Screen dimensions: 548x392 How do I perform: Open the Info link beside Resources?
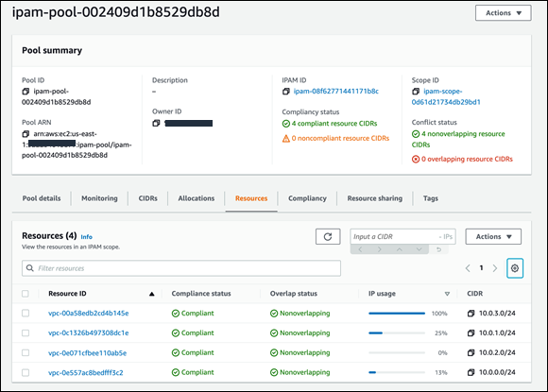tap(87, 237)
